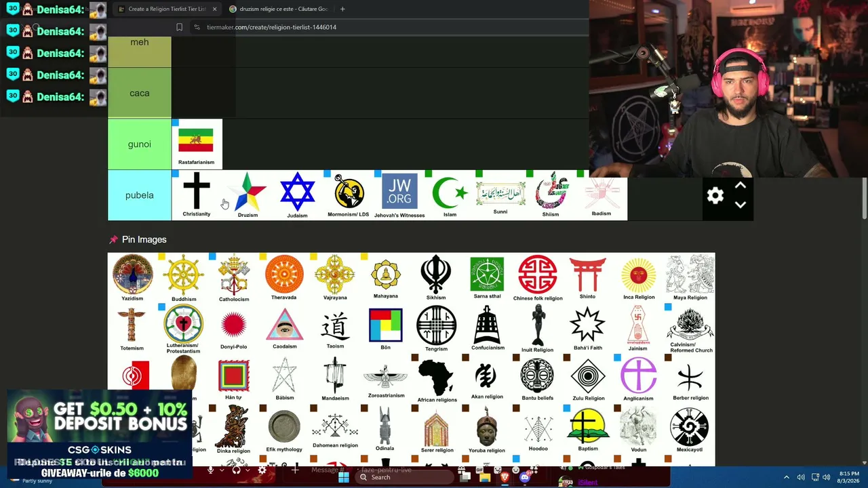Image resolution: width=868 pixels, height=488 pixels.
Task: Select the Sikhism khanda tile
Action: pyautogui.click(x=437, y=278)
